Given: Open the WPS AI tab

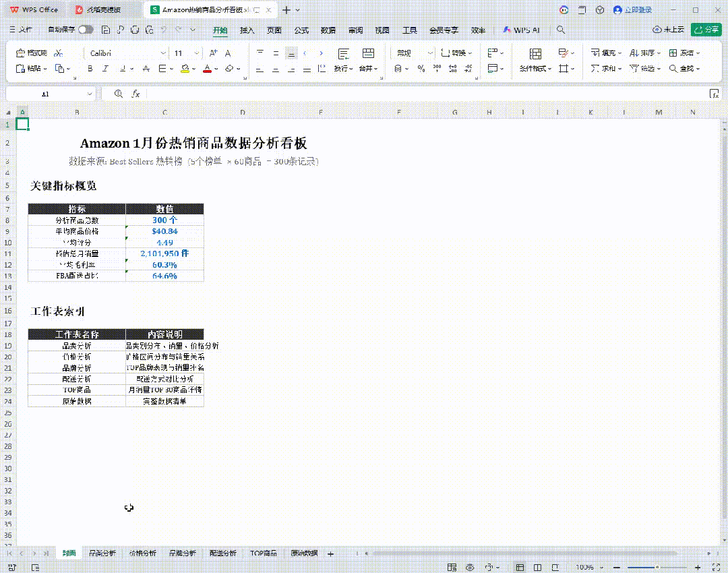Looking at the screenshot, I should click(x=522, y=30).
